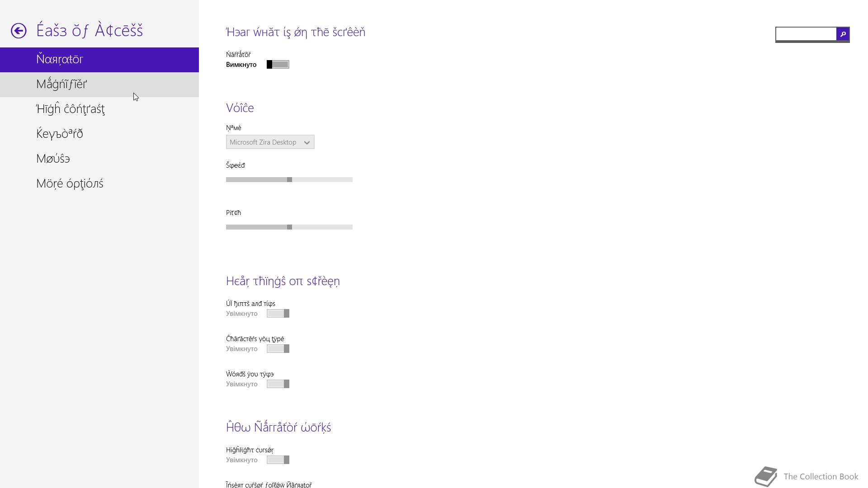Image resolution: width=868 pixels, height=488 pixels.
Task: Toggle UI hints and tips switch
Action: point(278,314)
